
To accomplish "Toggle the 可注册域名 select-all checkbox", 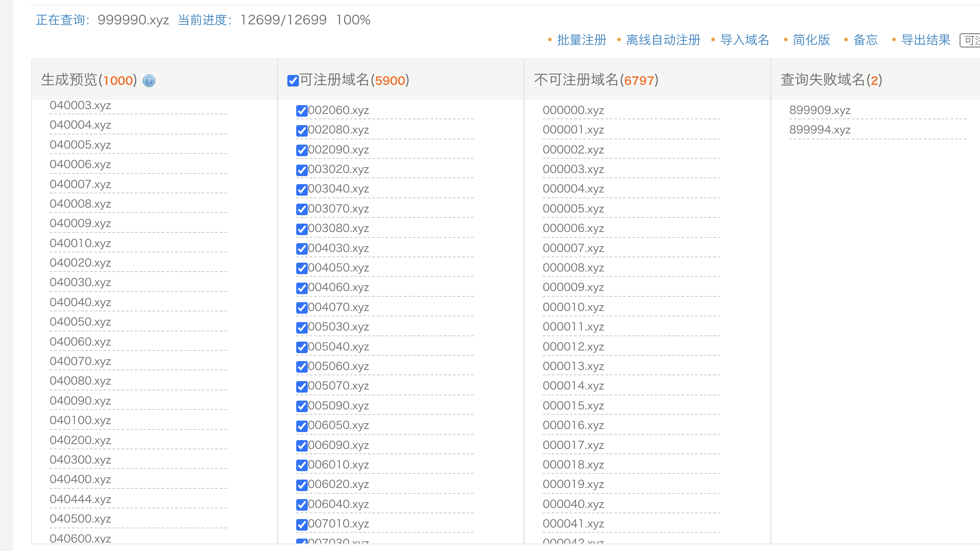I will pos(293,81).
